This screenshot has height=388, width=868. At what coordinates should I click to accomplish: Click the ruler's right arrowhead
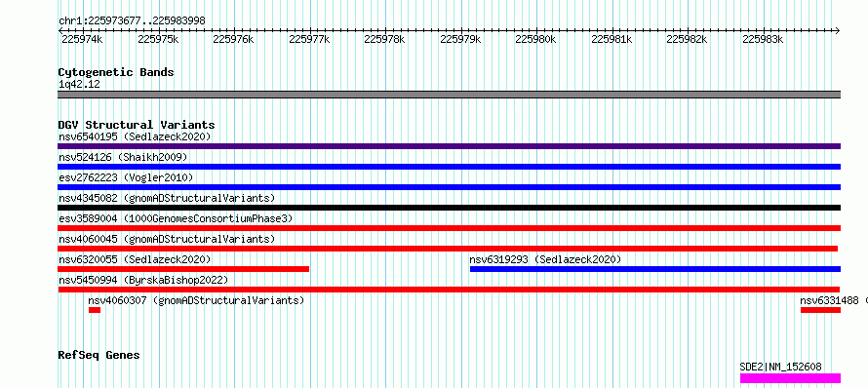coord(838,30)
